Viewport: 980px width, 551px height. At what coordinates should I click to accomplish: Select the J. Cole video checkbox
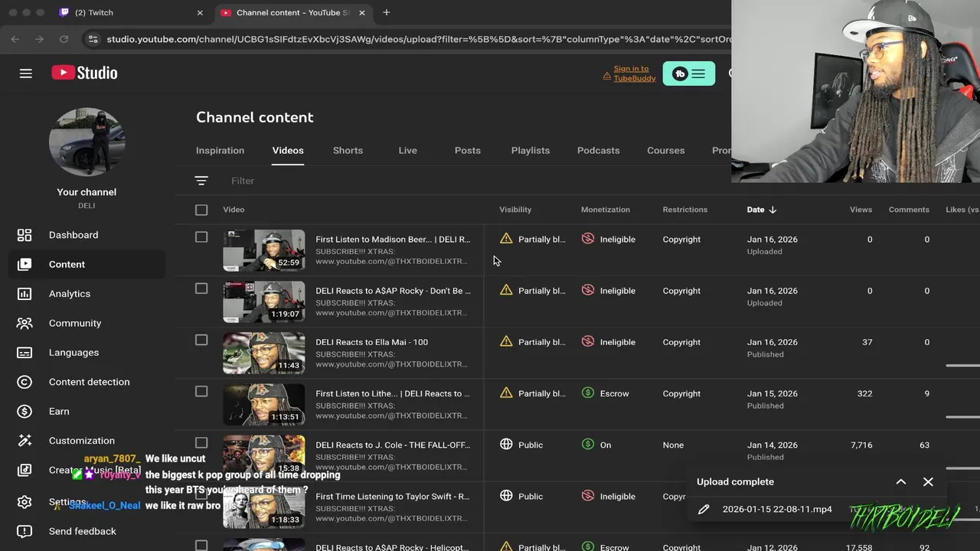tap(201, 442)
